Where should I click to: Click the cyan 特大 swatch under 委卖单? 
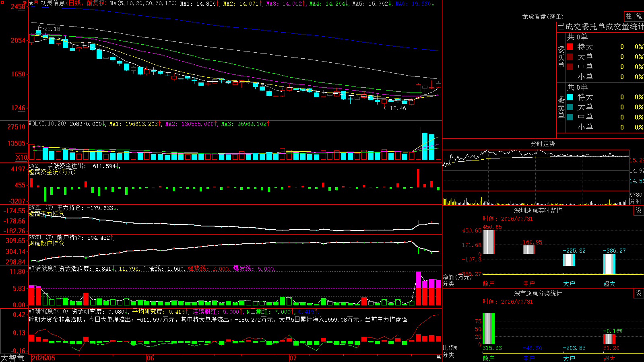570,97
